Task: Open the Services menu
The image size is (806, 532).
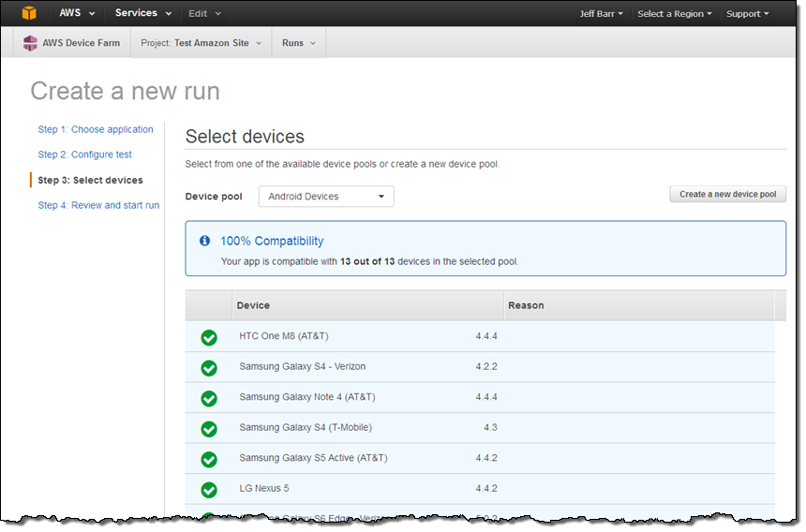Action: 142,13
